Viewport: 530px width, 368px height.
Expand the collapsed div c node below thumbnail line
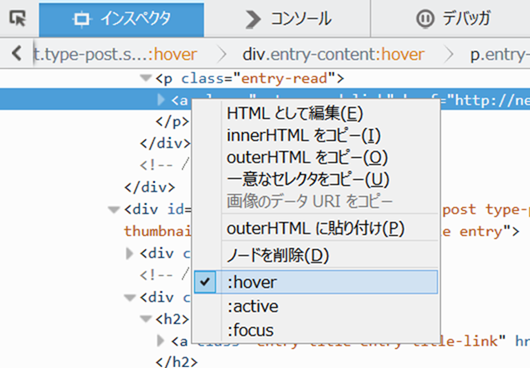click(x=129, y=253)
